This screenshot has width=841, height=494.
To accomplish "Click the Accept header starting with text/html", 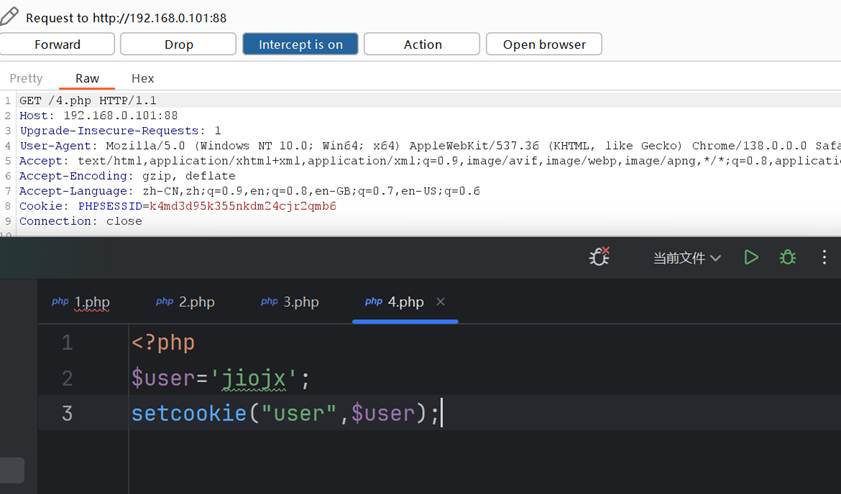I will click(x=430, y=160).
